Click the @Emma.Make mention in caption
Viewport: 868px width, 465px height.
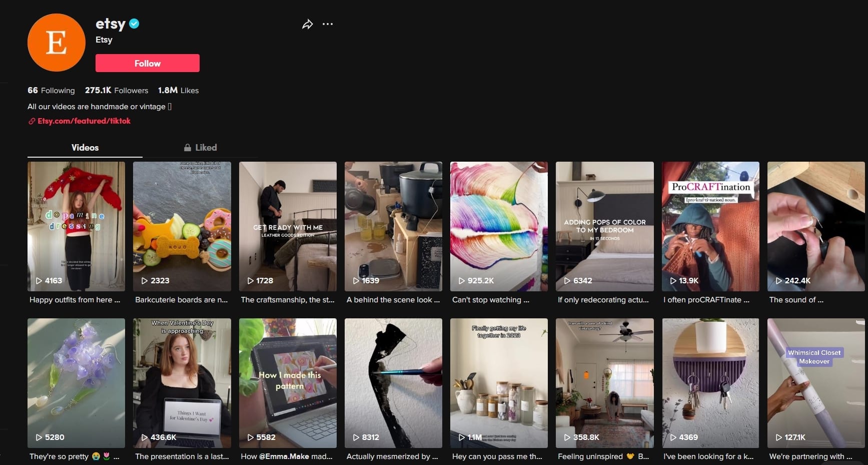pos(284,456)
